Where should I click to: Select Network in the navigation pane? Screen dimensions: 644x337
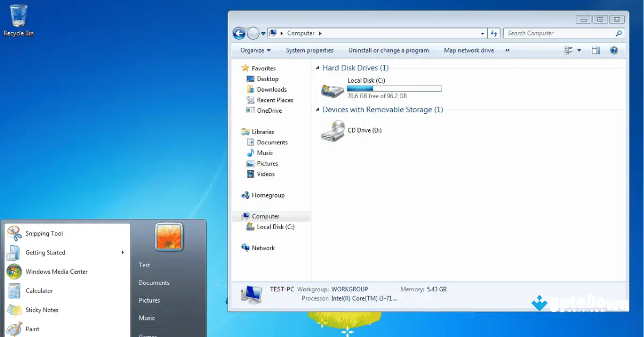pyautogui.click(x=262, y=247)
